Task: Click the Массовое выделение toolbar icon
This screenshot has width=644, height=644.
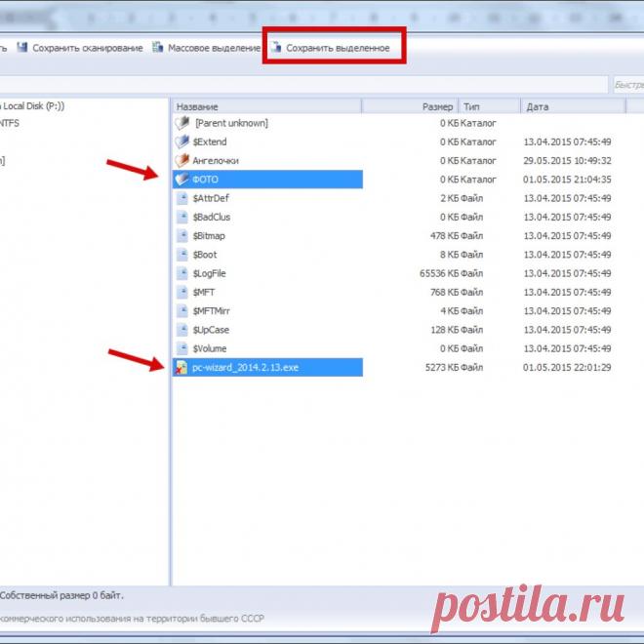Action: (x=157, y=48)
